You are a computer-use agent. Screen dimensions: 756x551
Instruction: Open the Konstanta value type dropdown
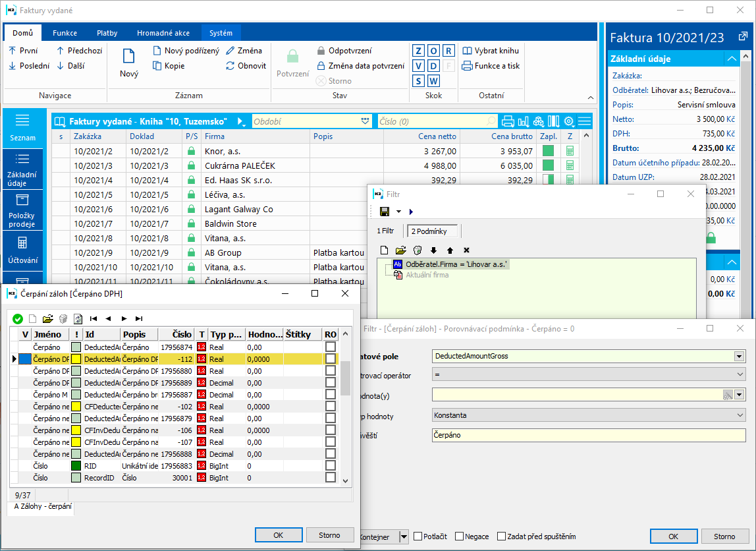click(x=740, y=415)
